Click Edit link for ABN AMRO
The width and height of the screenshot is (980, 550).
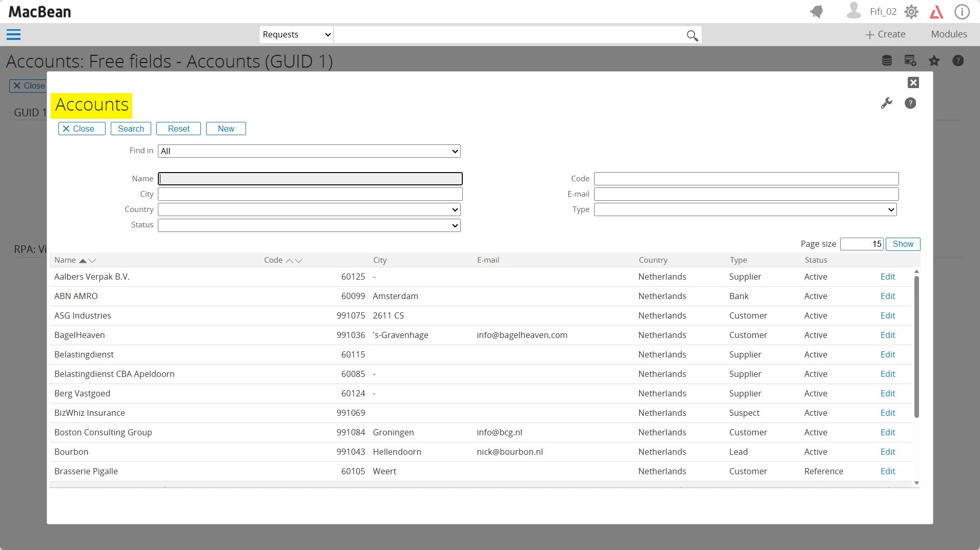pos(887,296)
